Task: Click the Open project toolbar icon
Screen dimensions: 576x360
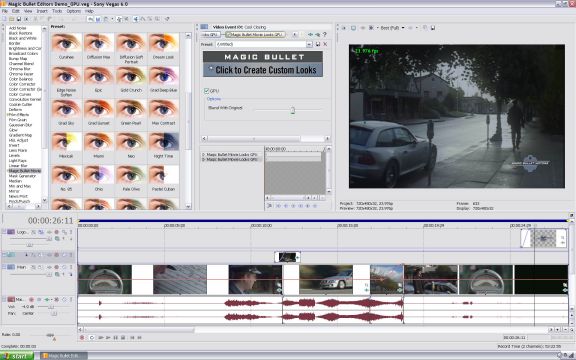Action: coord(11,19)
